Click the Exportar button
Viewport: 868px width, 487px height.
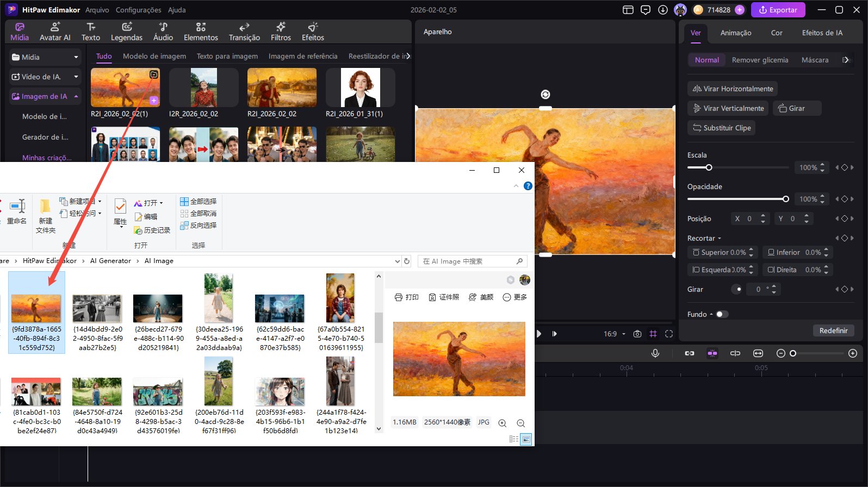778,10
